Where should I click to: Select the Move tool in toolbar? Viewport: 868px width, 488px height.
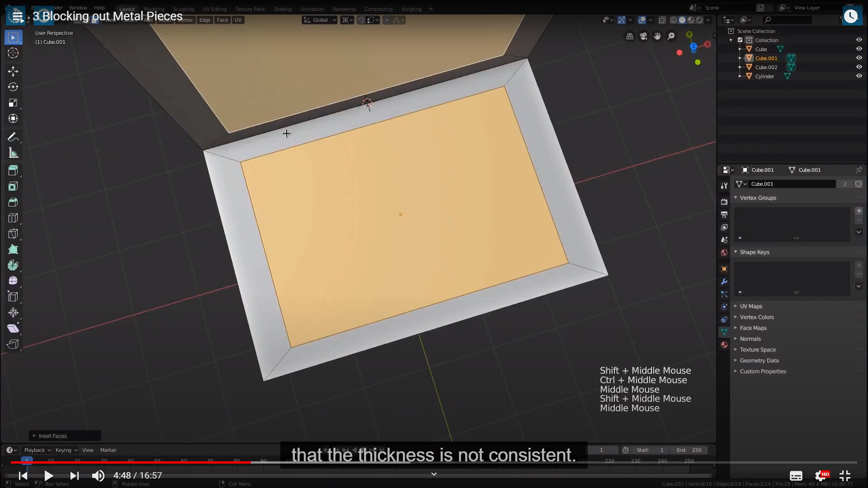(x=13, y=71)
